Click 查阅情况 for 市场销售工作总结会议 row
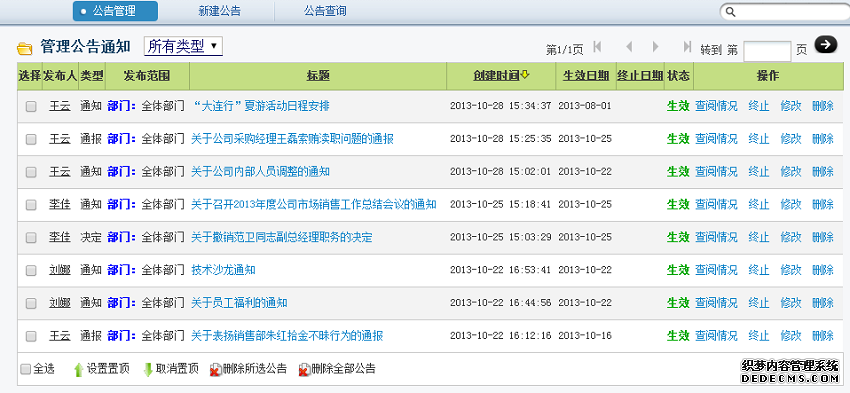 [716, 204]
